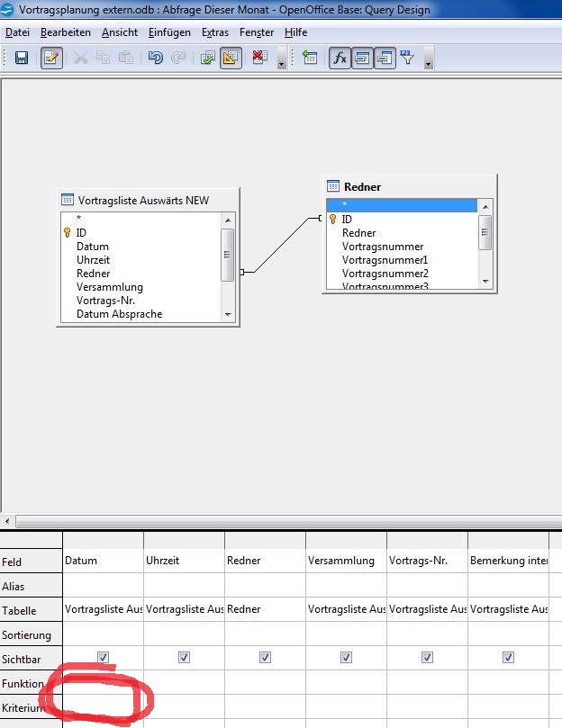Click the Undo arrow icon

click(155, 58)
